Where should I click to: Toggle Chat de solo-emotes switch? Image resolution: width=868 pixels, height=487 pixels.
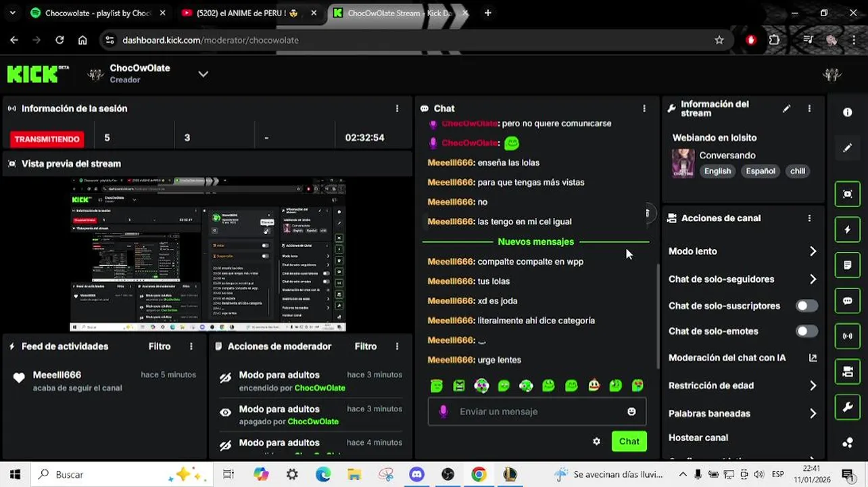point(806,331)
